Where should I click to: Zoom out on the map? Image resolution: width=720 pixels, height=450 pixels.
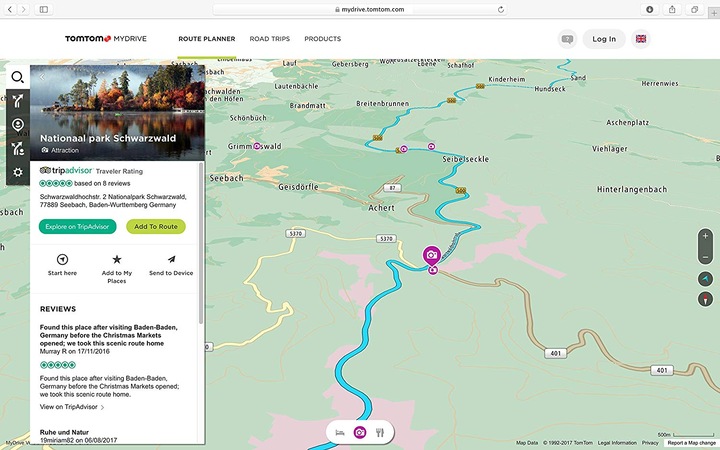[705, 257]
